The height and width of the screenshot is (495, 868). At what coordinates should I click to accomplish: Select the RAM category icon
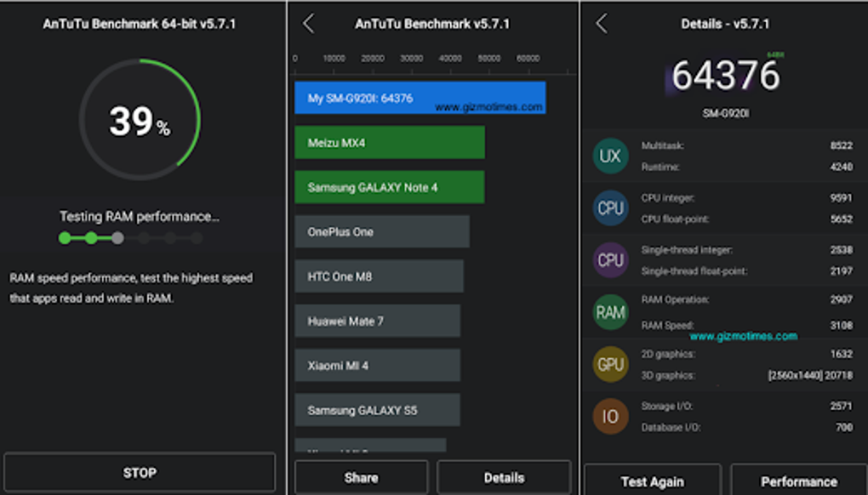tap(610, 312)
